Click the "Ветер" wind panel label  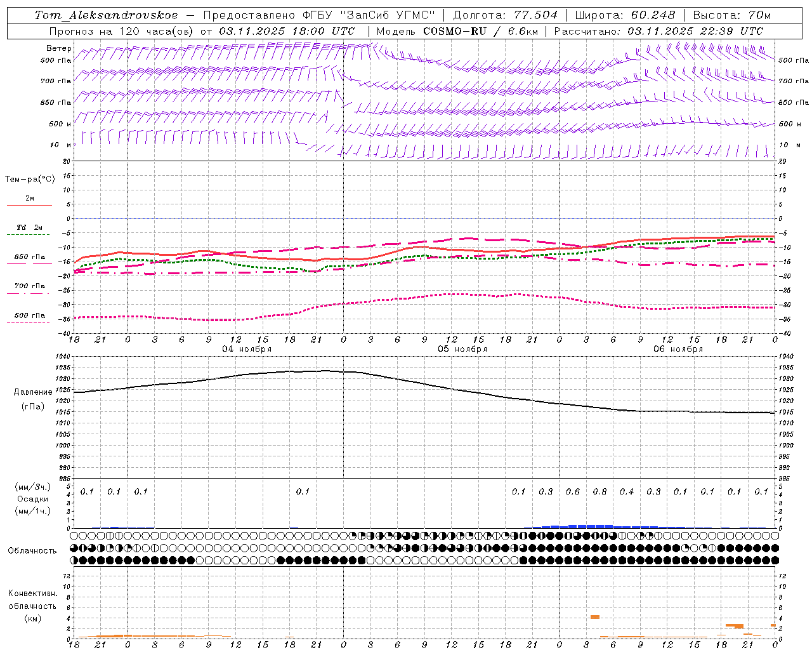tap(59, 48)
